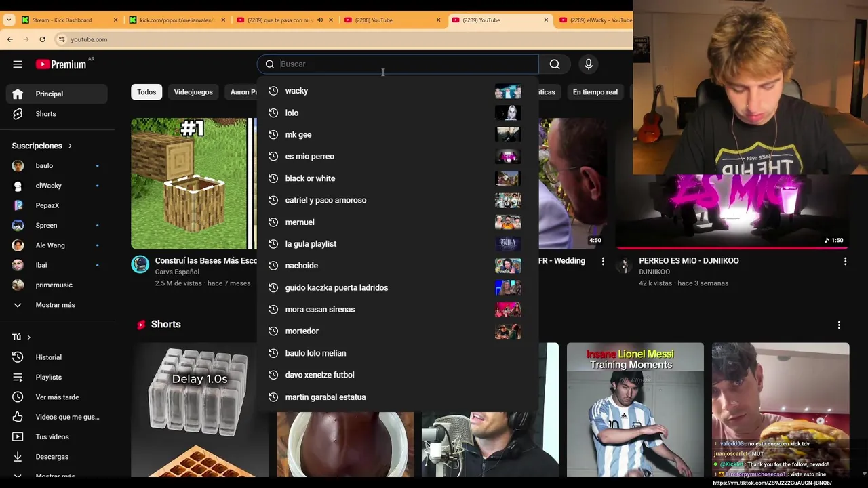868x488 pixels.
Task: Start voice search with microphone icon
Action: (589, 64)
